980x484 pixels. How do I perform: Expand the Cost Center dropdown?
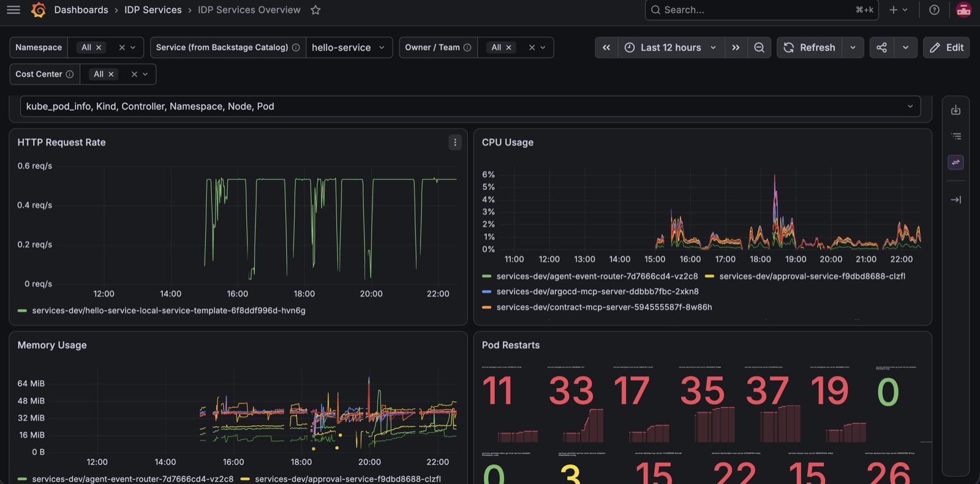coord(145,74)
